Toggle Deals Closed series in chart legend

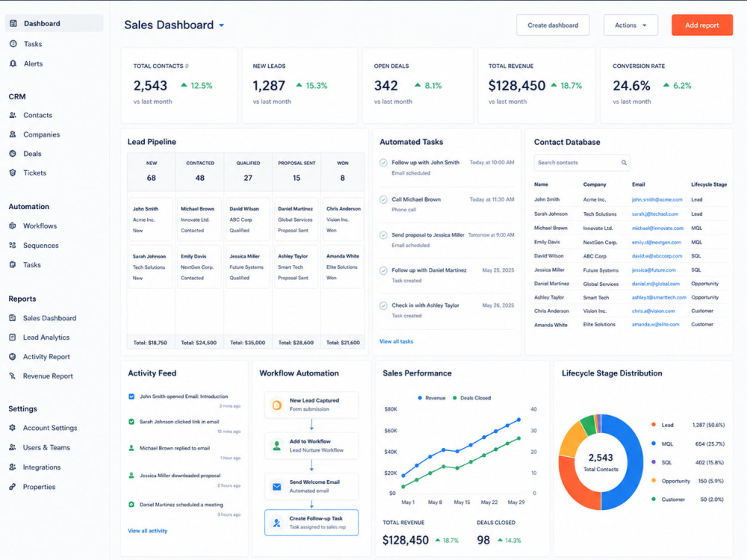(x=471, y=398)
